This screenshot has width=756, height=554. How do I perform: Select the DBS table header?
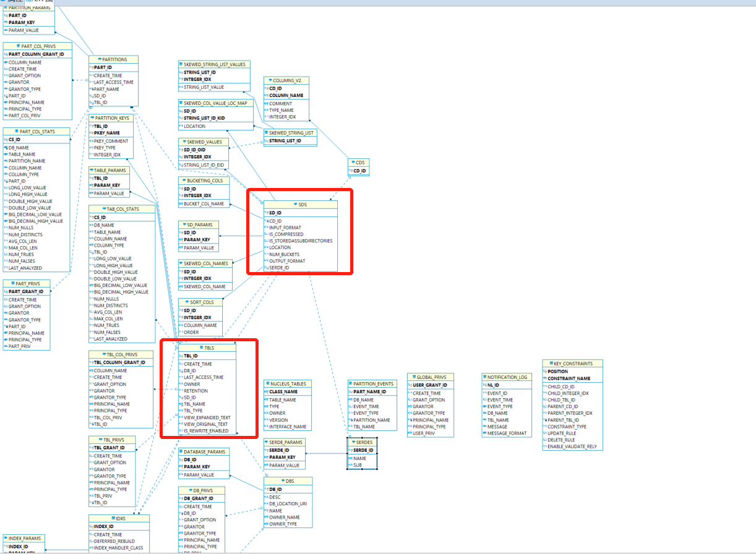click(x=288, y=480)
